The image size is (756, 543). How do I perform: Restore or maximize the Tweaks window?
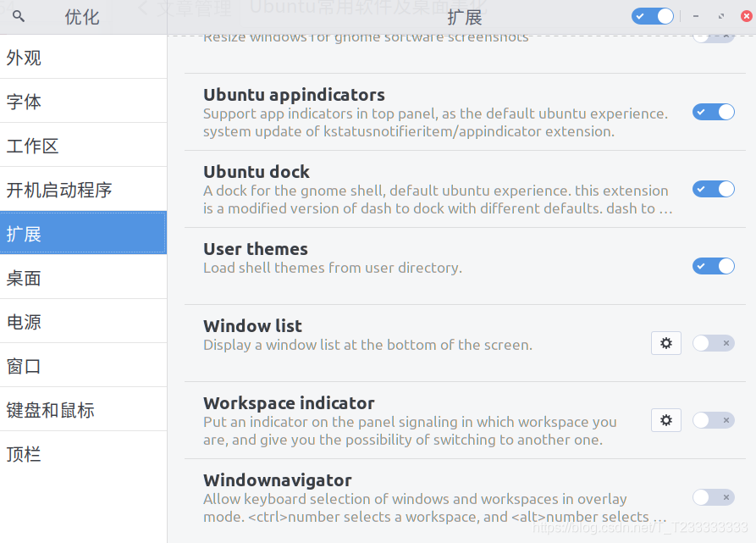point(721,16)
